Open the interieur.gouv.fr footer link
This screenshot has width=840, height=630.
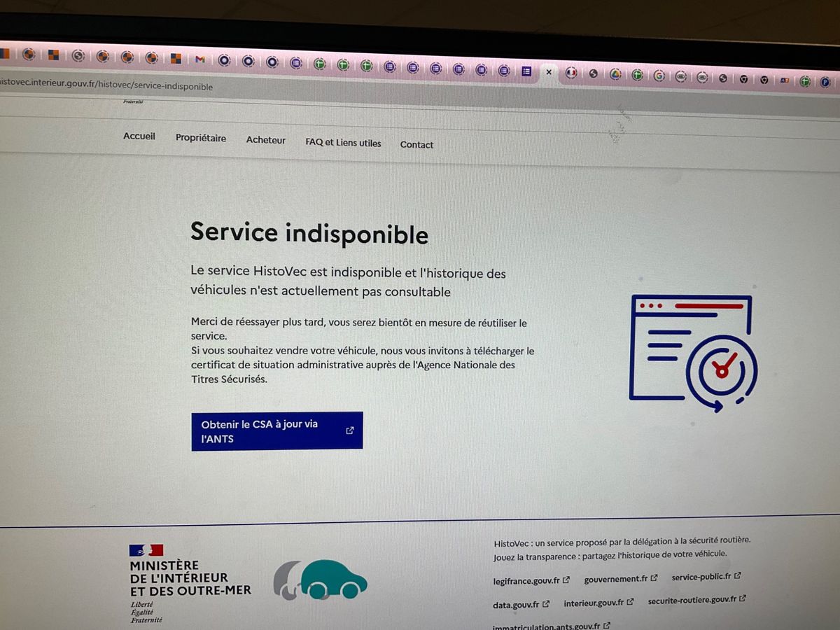tap(598, 603)
